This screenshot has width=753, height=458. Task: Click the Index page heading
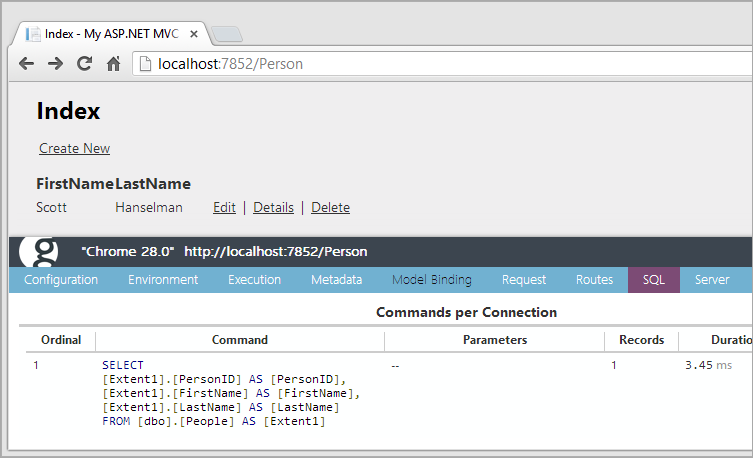point(68,111)
